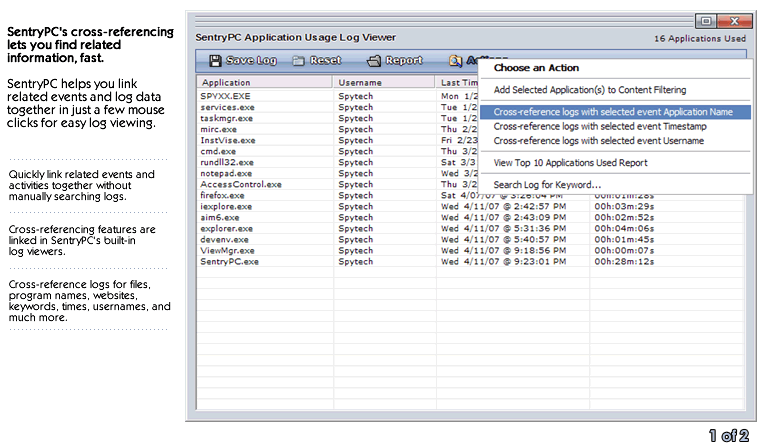Click the Actions magnifier icon
The height and width of the screenshot is (445, 761).
[455, 61]
